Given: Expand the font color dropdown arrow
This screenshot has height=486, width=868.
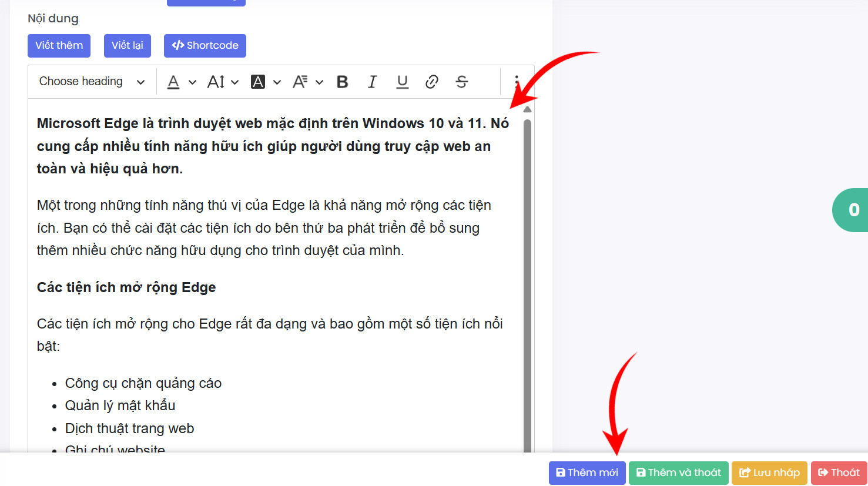Looking at the screenshot, I should [192, 82].
